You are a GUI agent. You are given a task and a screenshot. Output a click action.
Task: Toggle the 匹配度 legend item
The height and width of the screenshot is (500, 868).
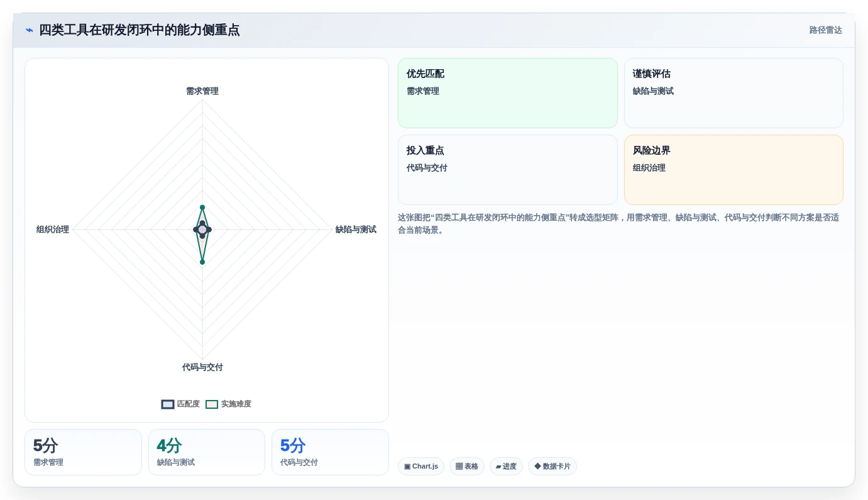coord(180,404)
